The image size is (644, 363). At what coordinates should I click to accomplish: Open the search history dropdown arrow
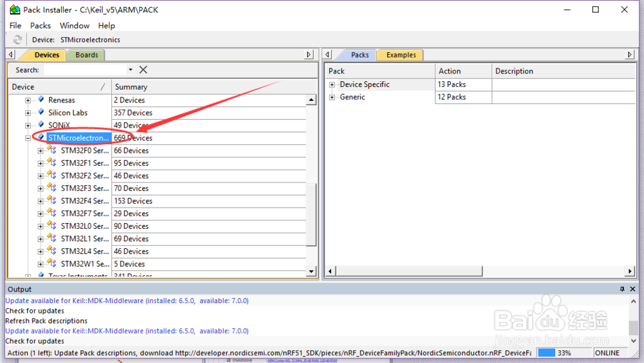tap(130, 70)
